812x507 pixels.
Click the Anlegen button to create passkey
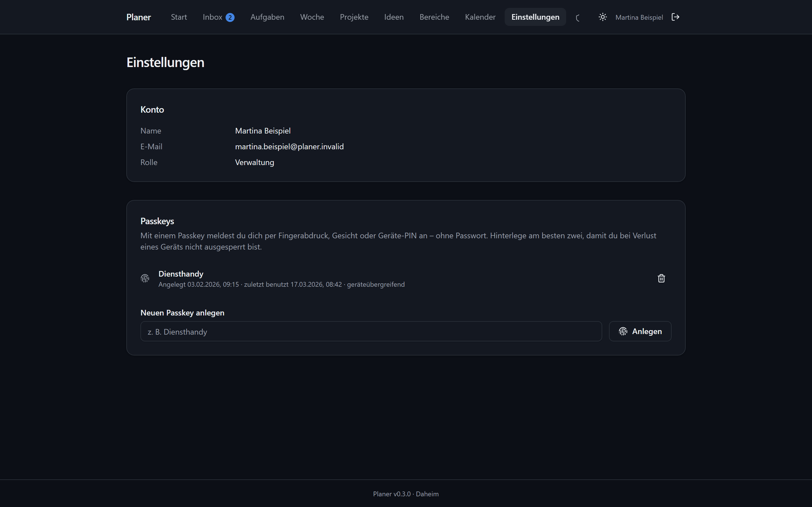640,331
